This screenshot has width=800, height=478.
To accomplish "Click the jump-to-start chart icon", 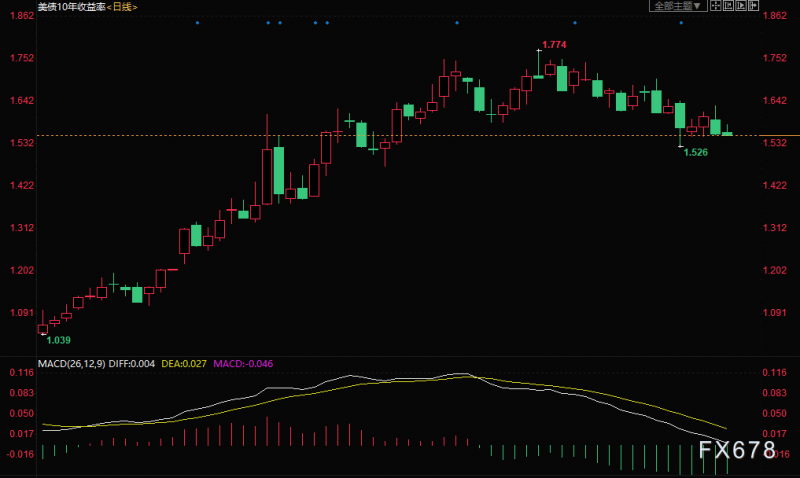I will pyautogui.click(x=728, y=5).
